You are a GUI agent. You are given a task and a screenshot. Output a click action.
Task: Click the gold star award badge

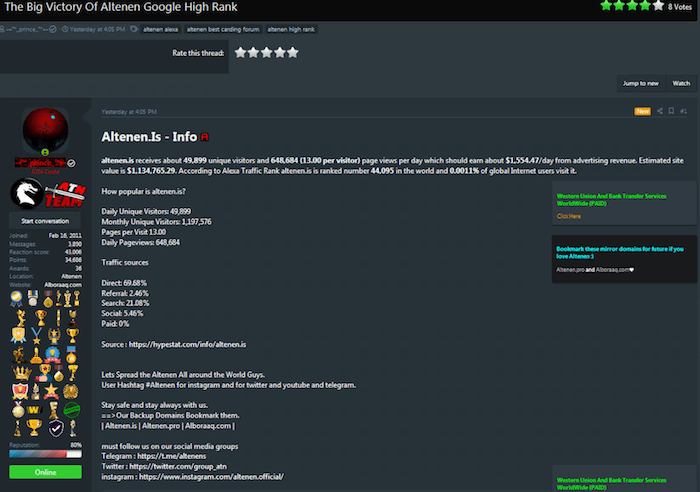tap(51, 391)
